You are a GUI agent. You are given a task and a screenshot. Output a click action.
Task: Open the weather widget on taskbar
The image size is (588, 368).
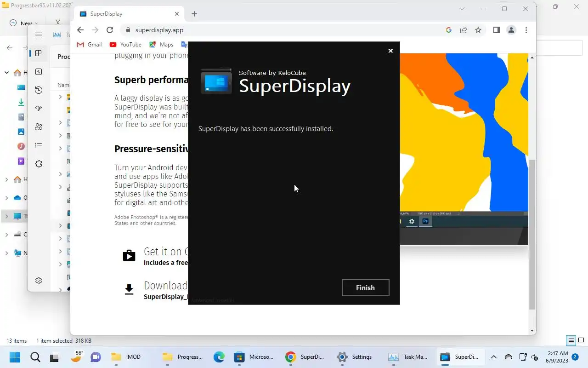click(76, 356)
